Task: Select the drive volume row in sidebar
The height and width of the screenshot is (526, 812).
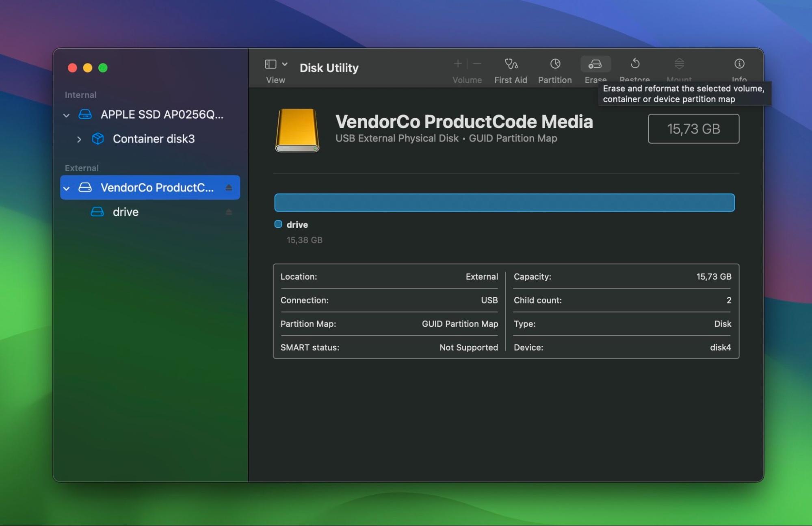Action: (x=150, y=212)
